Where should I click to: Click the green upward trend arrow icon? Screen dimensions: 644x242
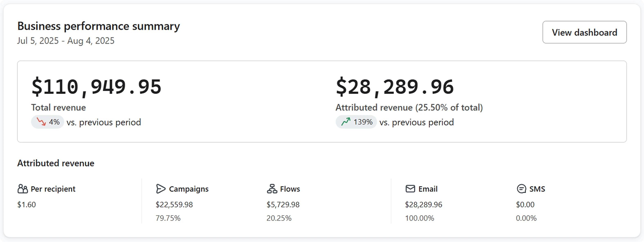(x=346, y=122)
